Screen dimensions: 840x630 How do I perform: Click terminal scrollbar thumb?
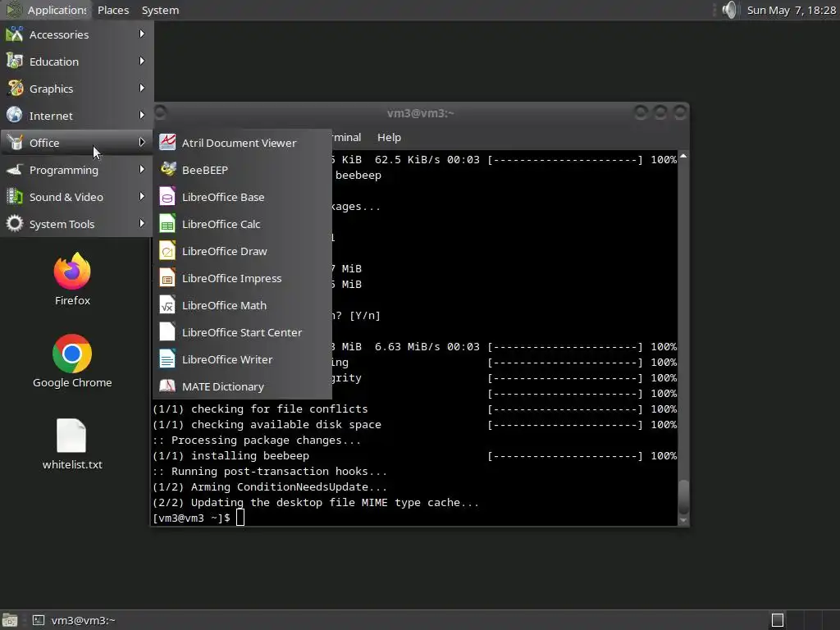tap(683, 497)
